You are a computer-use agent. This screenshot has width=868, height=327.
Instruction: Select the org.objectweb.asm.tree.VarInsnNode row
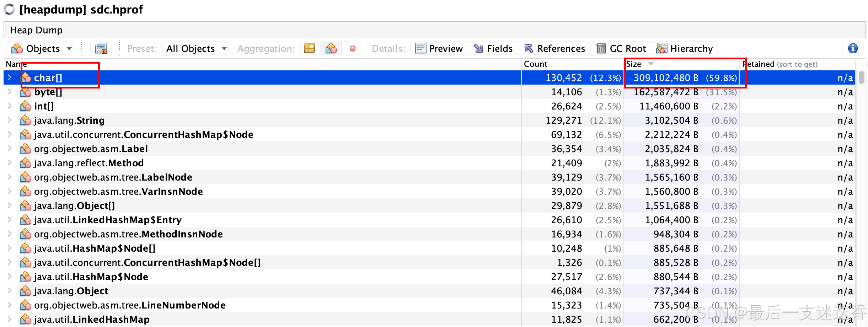[x=429, y=191]
